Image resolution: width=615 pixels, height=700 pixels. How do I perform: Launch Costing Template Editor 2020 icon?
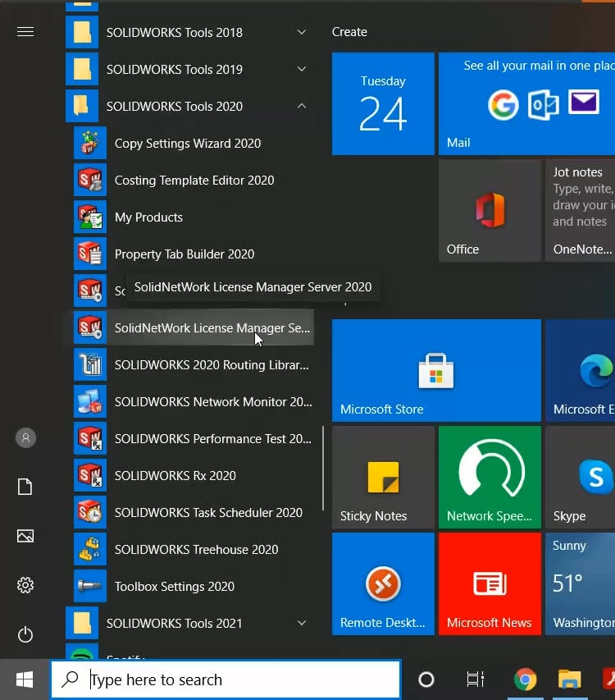coord(90,181)
